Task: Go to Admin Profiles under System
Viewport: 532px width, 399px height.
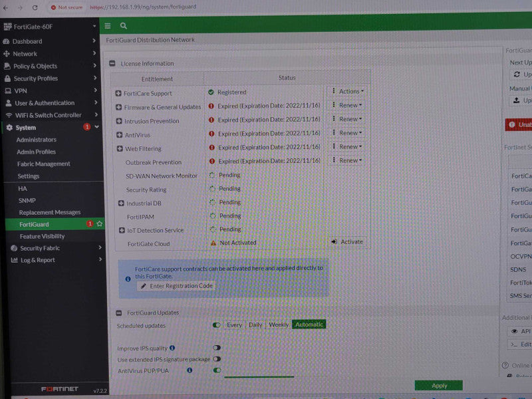Action: 37,152
